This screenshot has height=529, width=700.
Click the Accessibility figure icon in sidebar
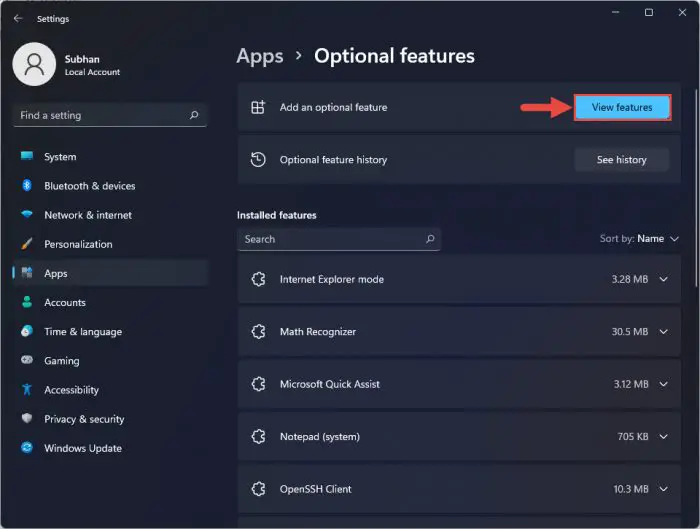27,389
